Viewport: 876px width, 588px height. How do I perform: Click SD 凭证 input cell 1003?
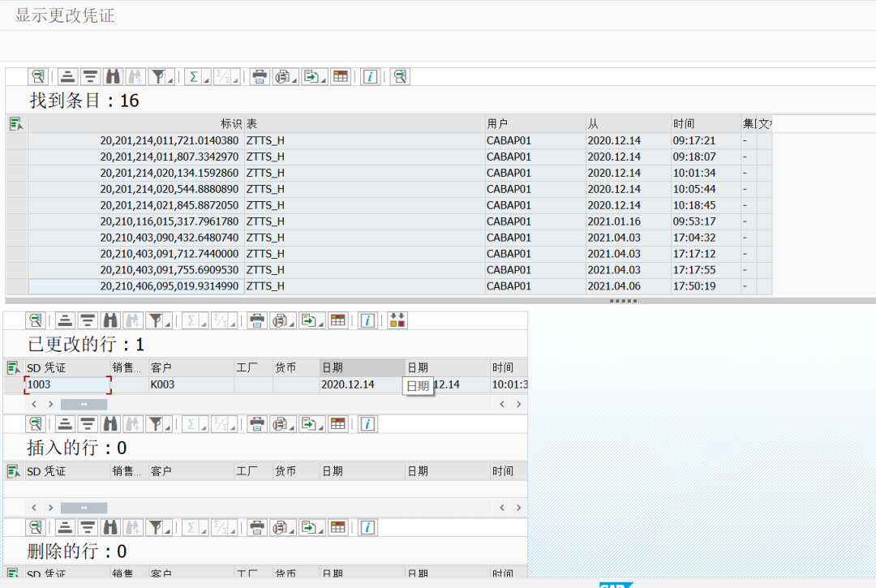tap(67, 384)
